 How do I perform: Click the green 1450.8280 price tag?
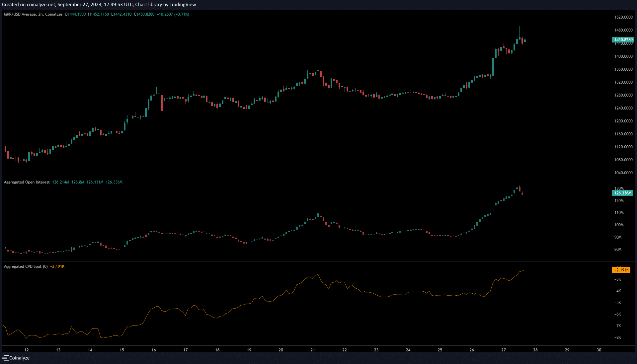coord(623,40)
